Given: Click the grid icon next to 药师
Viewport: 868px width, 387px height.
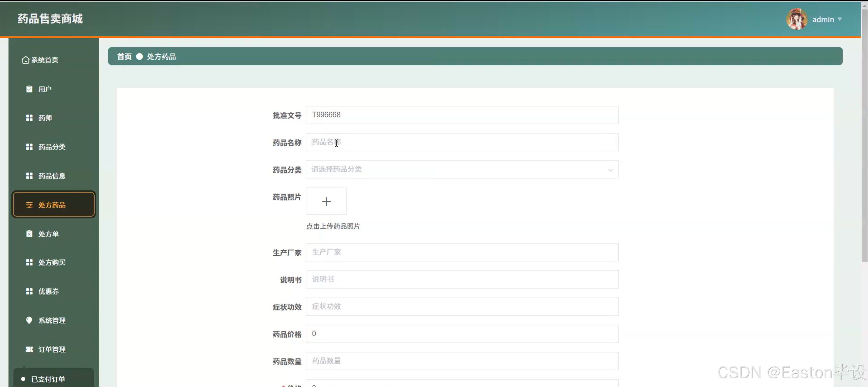Looking at the screenshot, I should [x=29, y=118].
